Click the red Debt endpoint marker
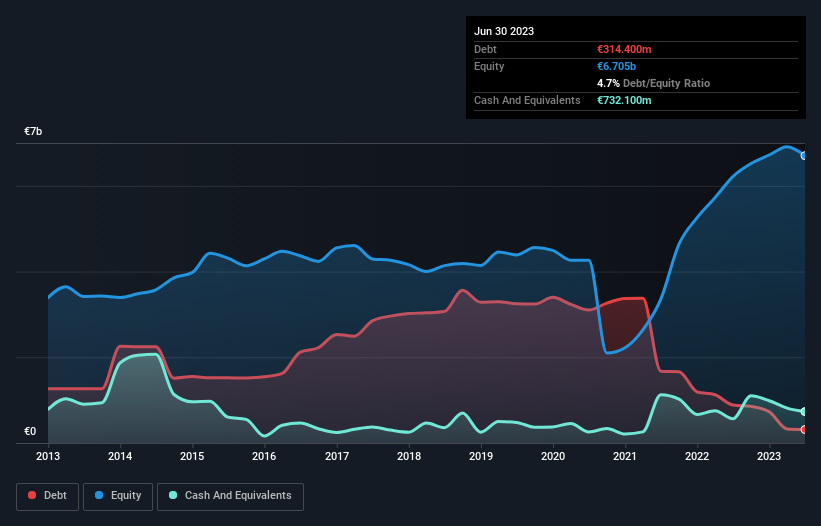The image size is (821, 526). coord(804,430)
